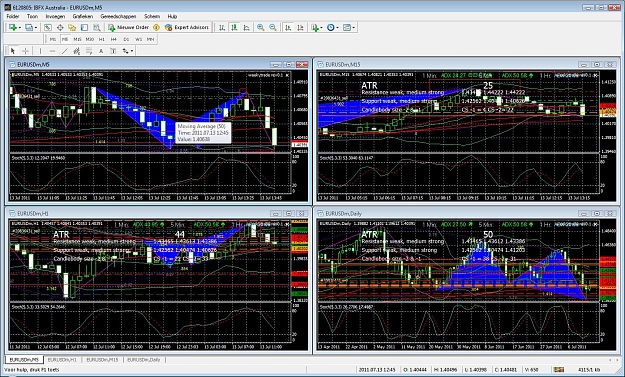
Task: Expand the arrows tool dropdown
Action: pyautogui.click(x=132, y=51)
